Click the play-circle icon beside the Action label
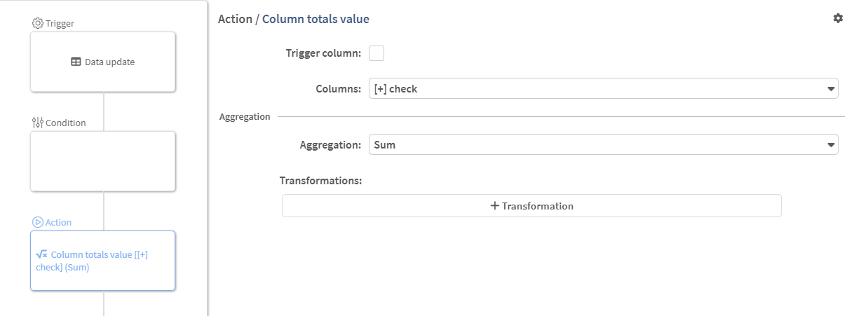The width and height of the screenshot is (868, 316). tap(38, 222)
